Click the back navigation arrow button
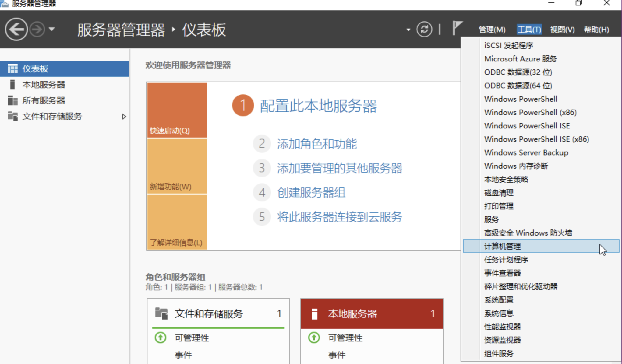 click(16, 29)
